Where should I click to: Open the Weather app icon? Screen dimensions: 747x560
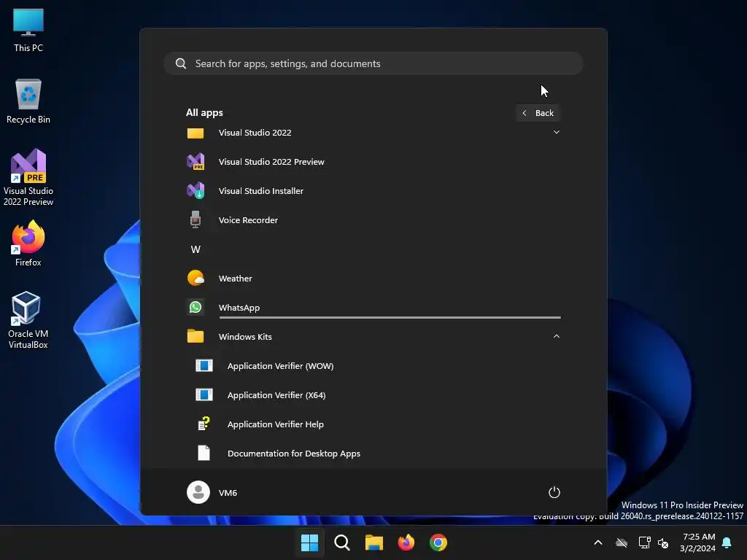click(196, 278)
